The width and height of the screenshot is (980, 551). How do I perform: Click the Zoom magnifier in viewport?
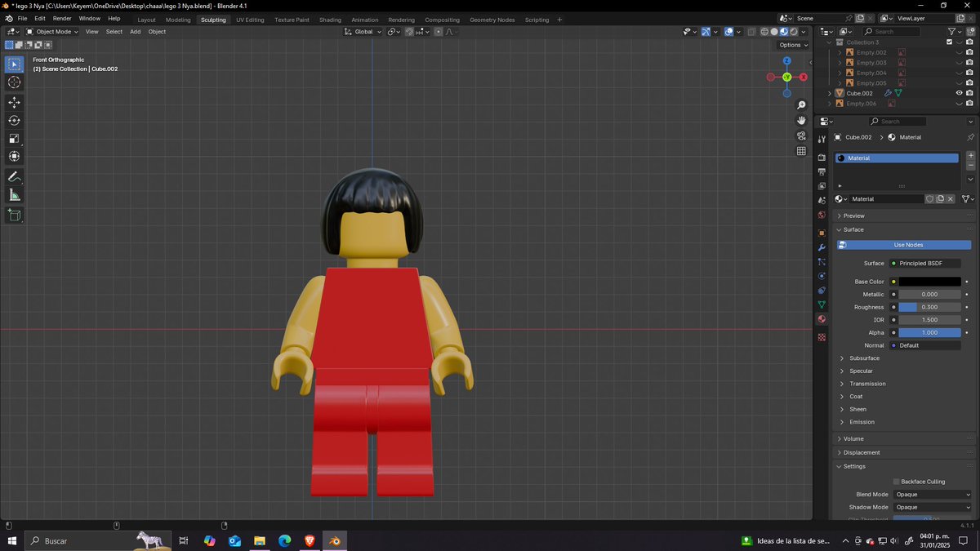802,105
